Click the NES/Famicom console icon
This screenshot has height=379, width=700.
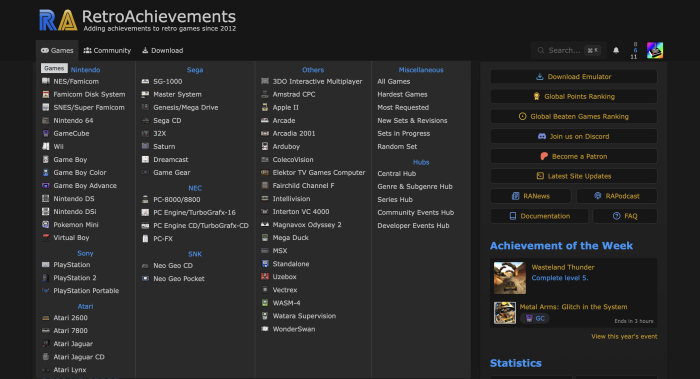tap(46, 81)
